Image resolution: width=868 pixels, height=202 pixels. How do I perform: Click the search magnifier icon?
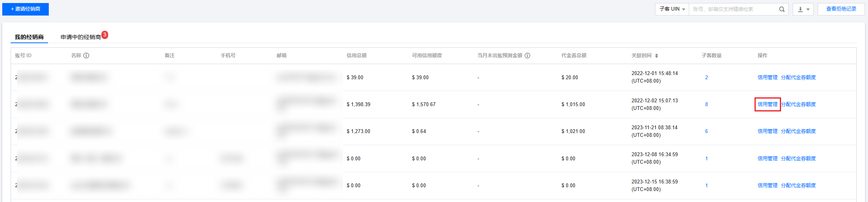click(782, 9)
